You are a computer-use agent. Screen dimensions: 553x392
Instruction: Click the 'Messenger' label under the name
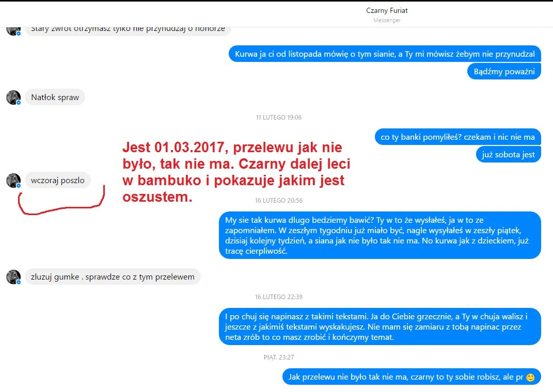[x=387, y=20]
